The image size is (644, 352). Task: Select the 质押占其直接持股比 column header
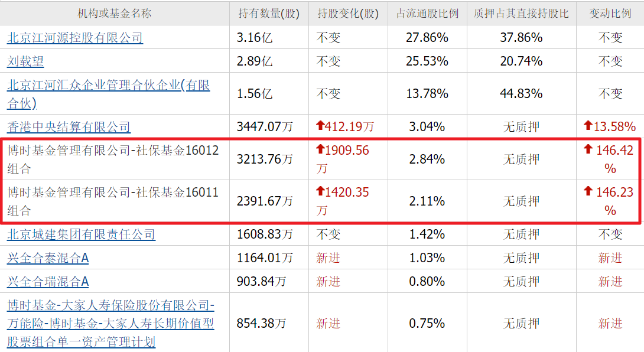(521, 14)
